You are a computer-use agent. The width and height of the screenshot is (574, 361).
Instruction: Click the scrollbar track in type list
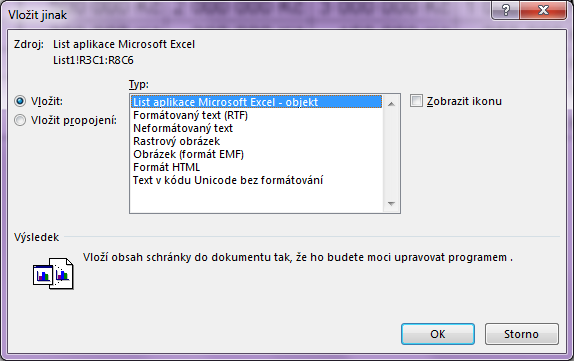391,154
